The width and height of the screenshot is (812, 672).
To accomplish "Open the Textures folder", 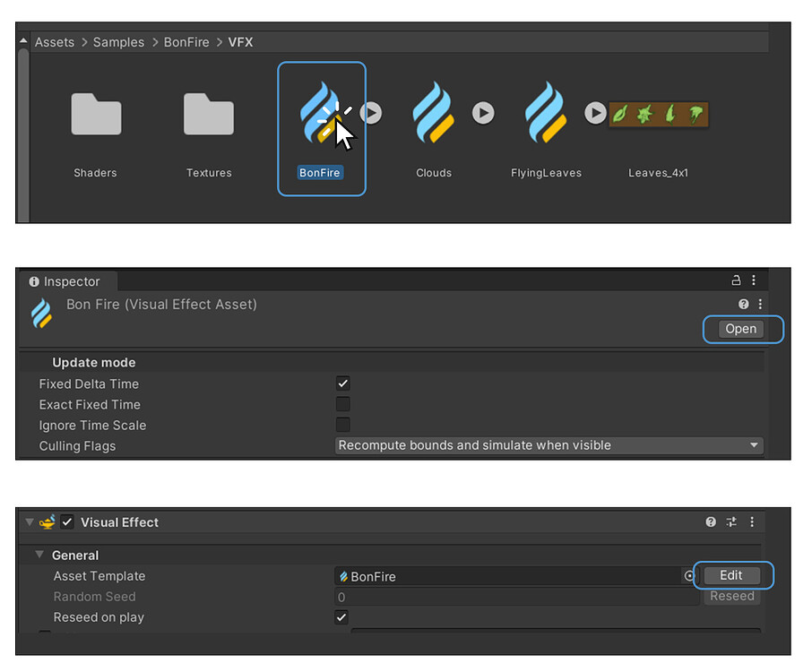I will click(x=209, y=115).
